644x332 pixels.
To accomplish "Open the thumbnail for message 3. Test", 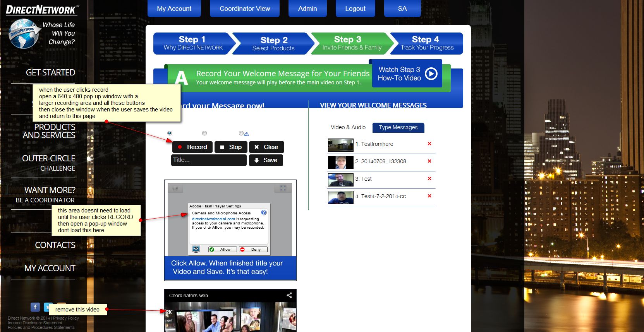I will point(341,180).
